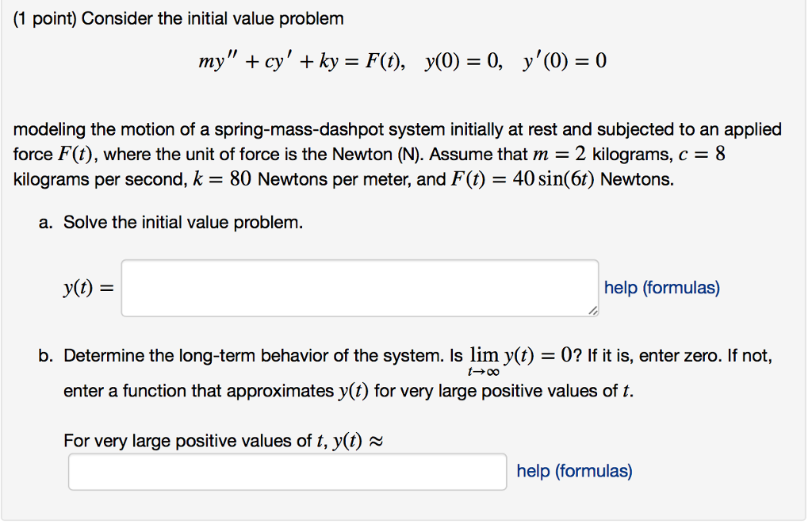Open help (formulas) next to y(t) field

tap(661, 287)
